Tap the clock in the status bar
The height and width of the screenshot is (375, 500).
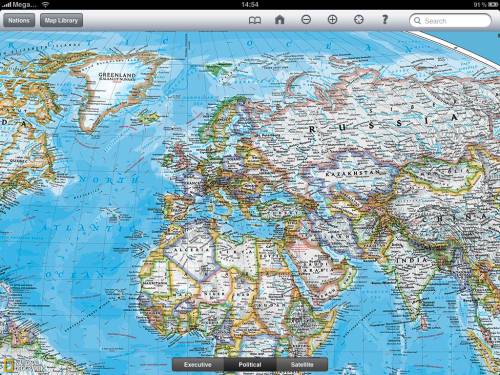250,5
